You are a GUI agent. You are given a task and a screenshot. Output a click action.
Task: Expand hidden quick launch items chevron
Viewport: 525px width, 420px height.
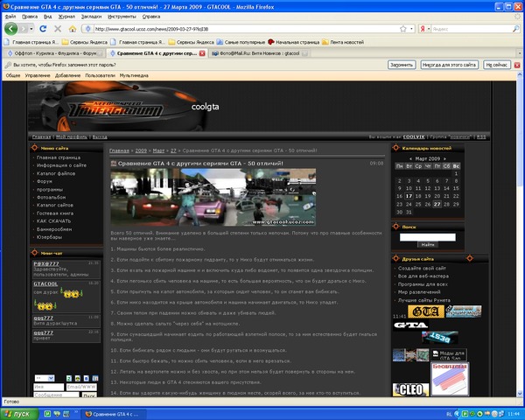(x=76, y=411)
